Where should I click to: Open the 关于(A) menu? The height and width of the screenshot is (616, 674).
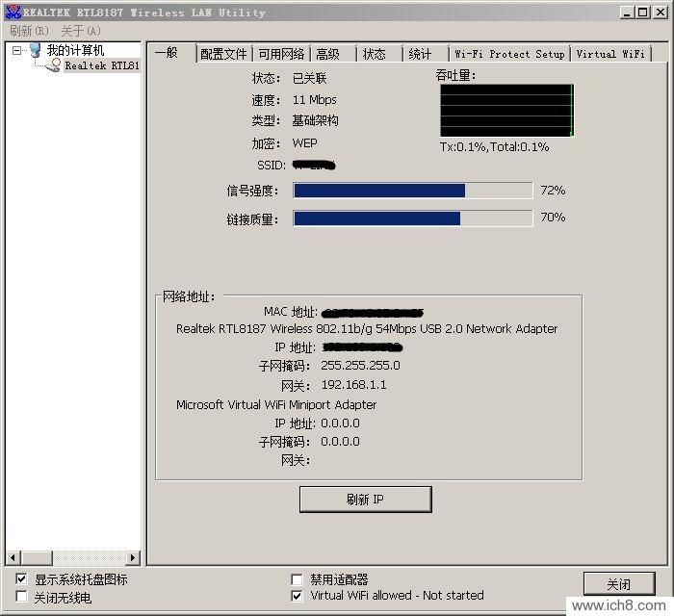point(81,31)
